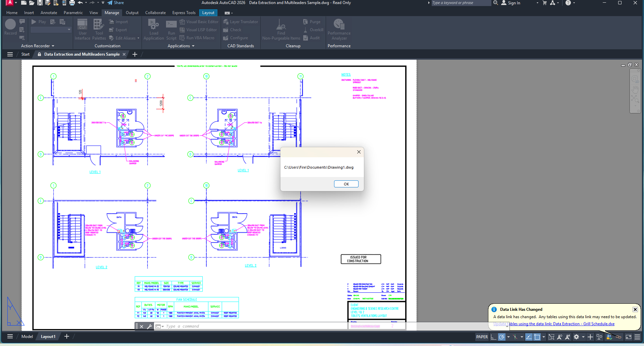Click the Open file folder icon

(x=32, y=3)
